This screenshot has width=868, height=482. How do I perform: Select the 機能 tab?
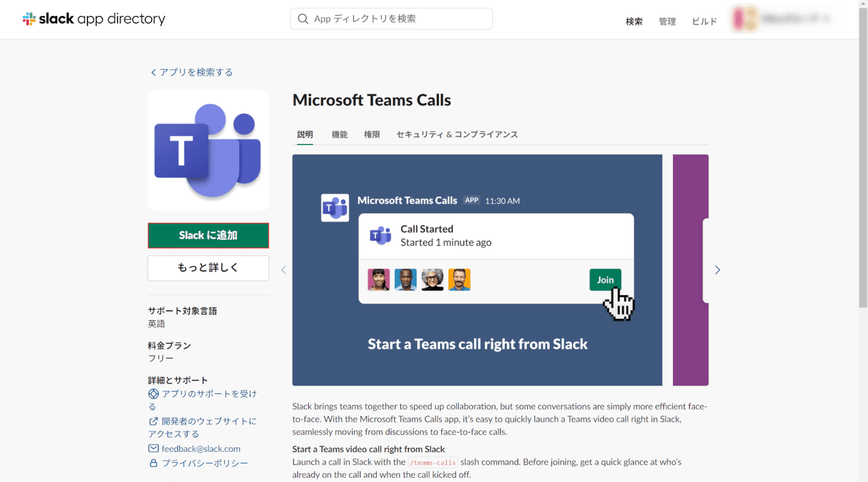coord(339,134)
